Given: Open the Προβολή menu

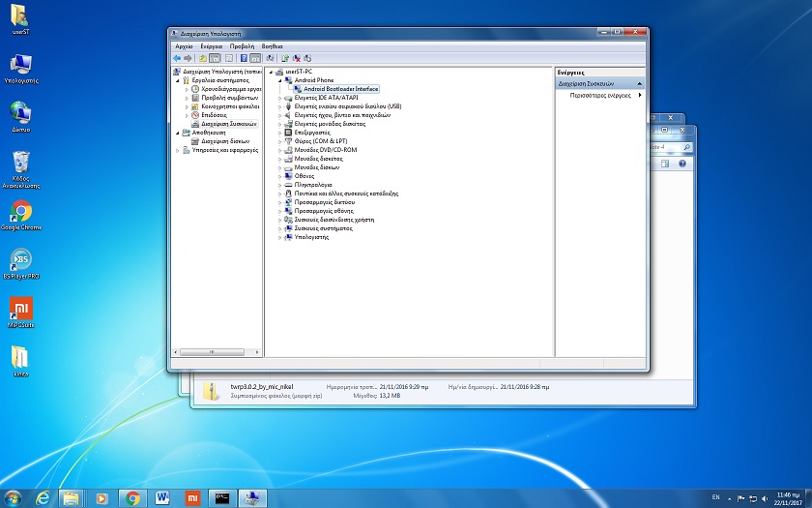Looking at the screenshot, I should (x=242, y=45).
